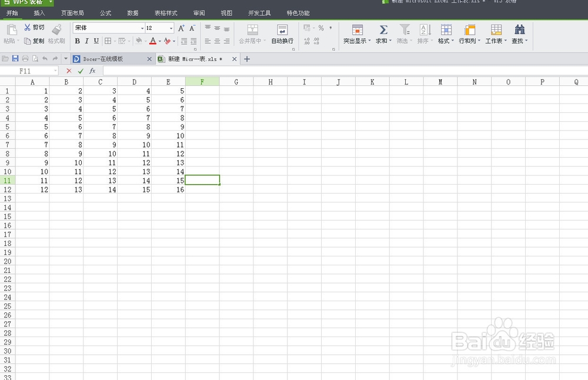Viewport: 588px width, 380px height.
Task: Set bottom vertical alignment
Action: pyautogui.click(x=226, y=28)
